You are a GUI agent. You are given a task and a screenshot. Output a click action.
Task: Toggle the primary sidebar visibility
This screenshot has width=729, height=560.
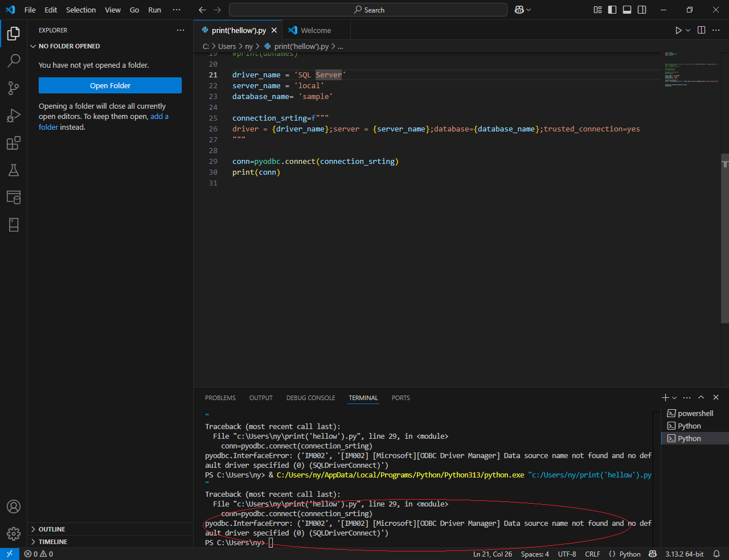(x=611, y=10)
